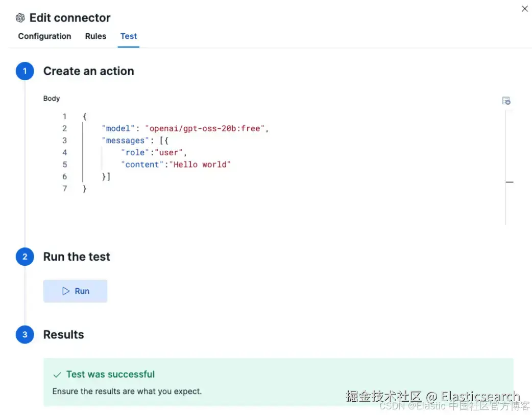The width and height of the screenshot is (532, 415).
Task: Click the play triangle icon in Run
Action: (66, 291)
